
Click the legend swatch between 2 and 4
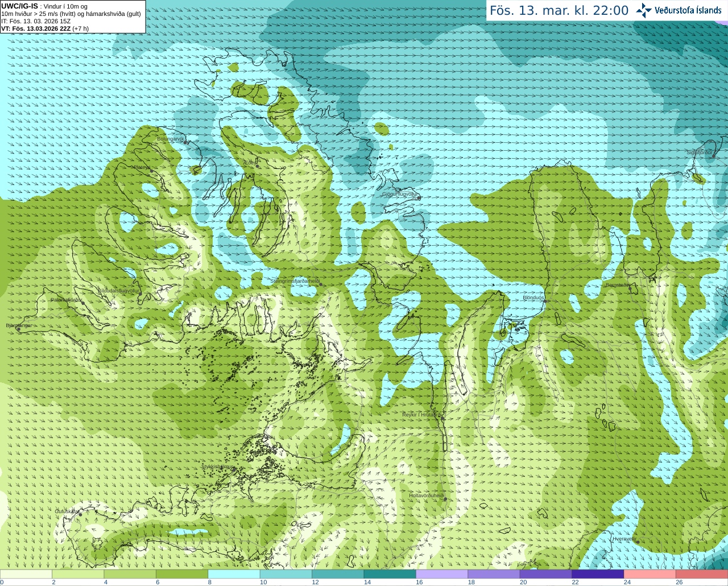tap(78, 574)
